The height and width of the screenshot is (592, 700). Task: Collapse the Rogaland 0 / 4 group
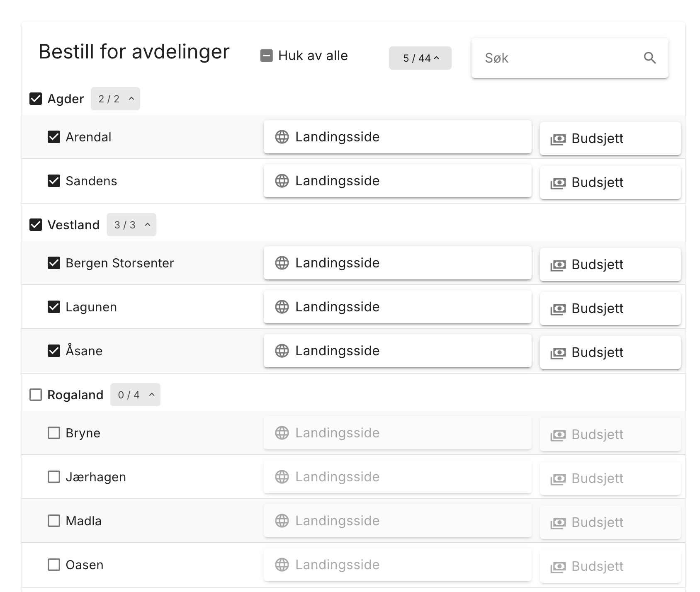[135, 395]
